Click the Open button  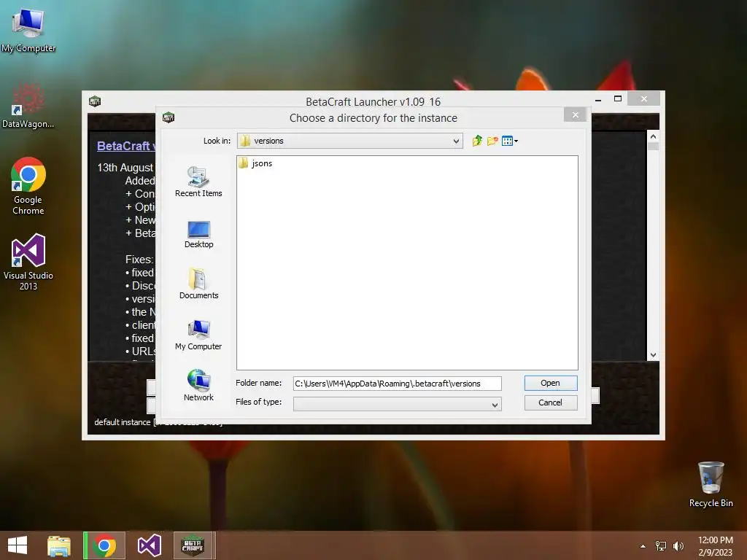tap(551, 383)
